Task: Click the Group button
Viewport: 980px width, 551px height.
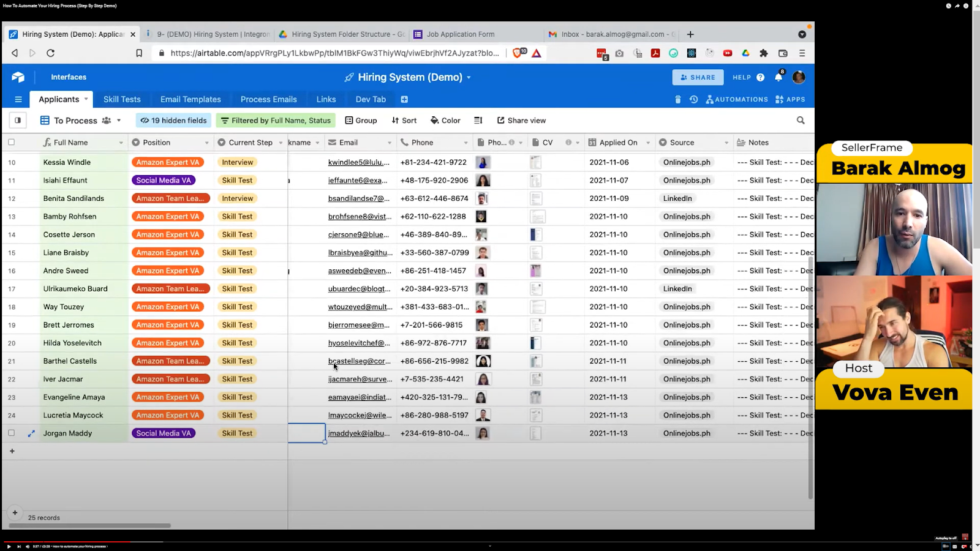Action: pyautogui.click(x=361, y=121)
